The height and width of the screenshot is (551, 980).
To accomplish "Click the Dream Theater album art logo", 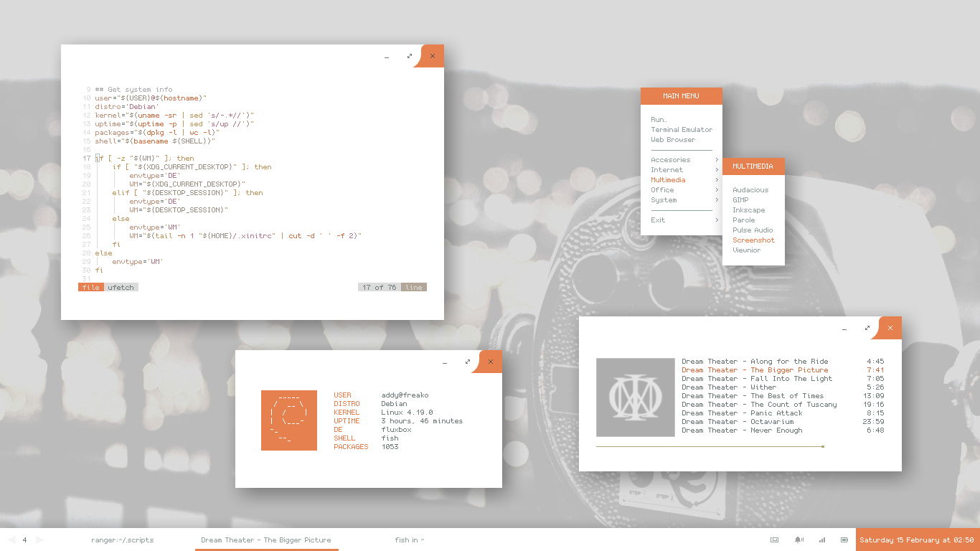I will [635, 397].
